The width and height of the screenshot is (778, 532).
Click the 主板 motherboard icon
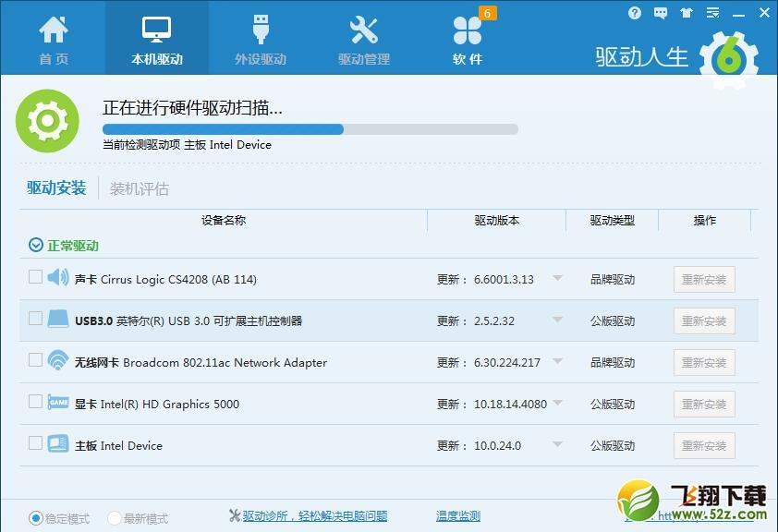pos(58,443)
